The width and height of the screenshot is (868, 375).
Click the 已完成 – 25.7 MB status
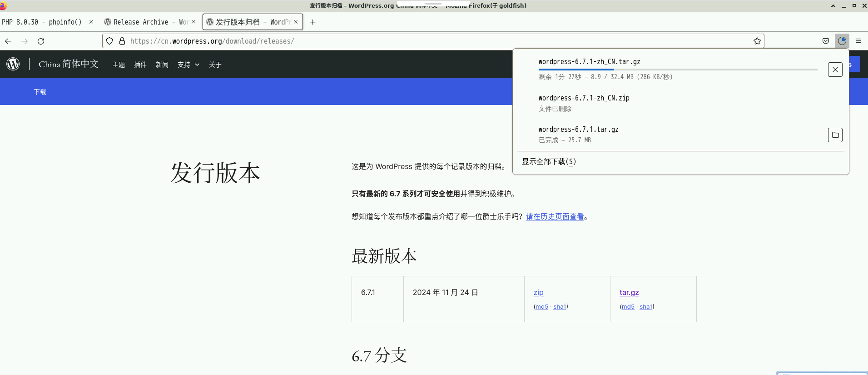[565, 140]
